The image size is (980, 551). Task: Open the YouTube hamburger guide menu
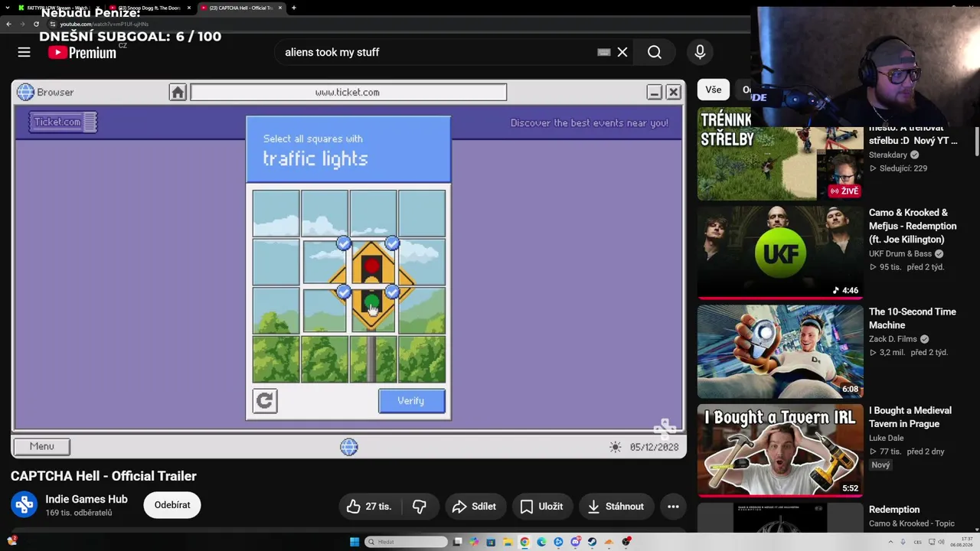click(x=24, y=52)
